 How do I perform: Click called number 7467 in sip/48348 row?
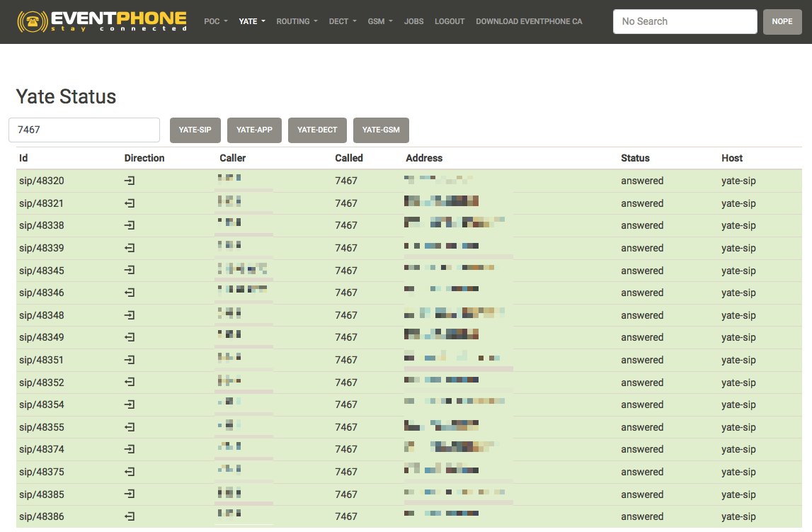click(346, 315)
